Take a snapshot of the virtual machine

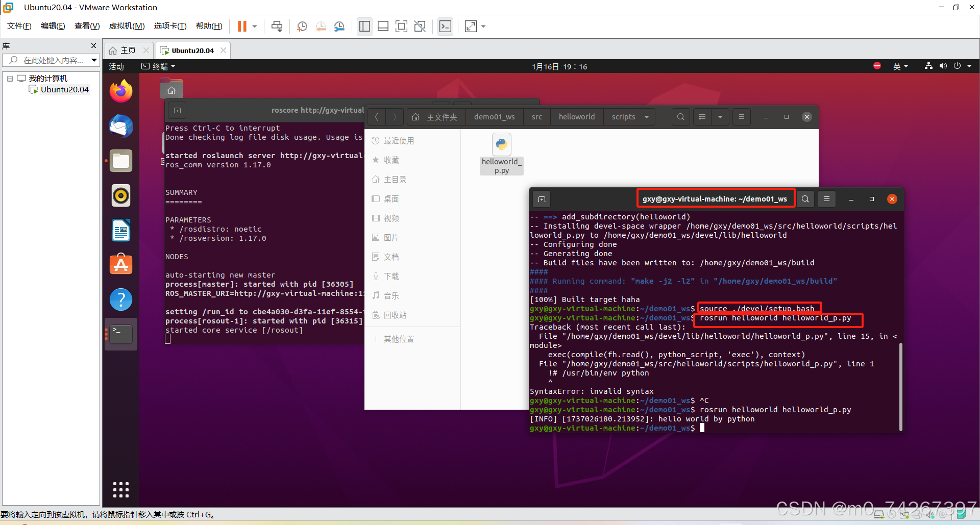tap(302, 26)
